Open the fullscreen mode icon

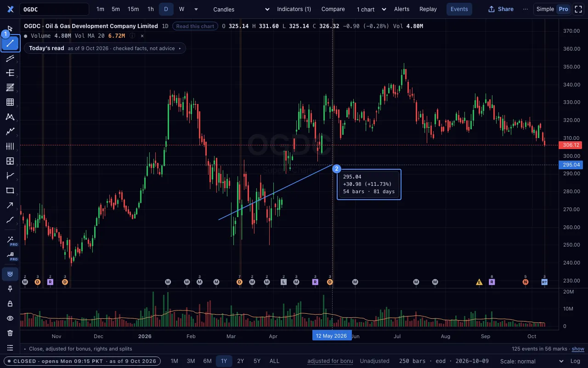[x=578, y=9]
